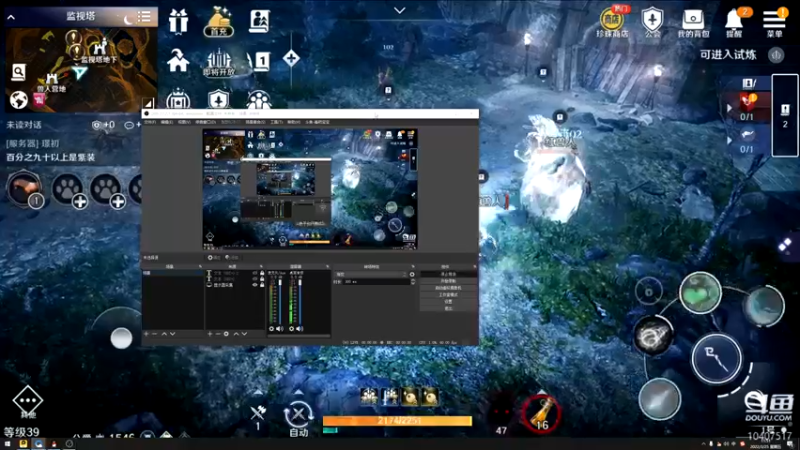Use the potion with count 16
Viewport: 800px width, 450px height.
pos(541,414)
